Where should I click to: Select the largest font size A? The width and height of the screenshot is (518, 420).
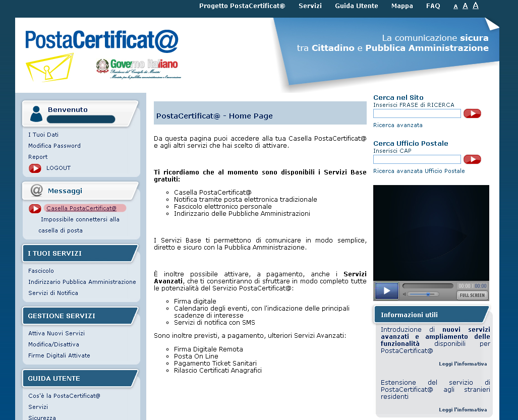476,5
